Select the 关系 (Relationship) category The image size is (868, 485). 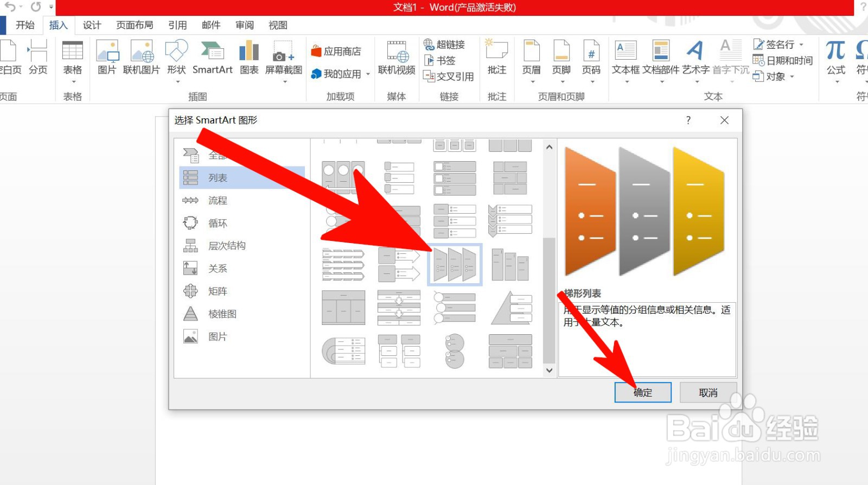242,269
